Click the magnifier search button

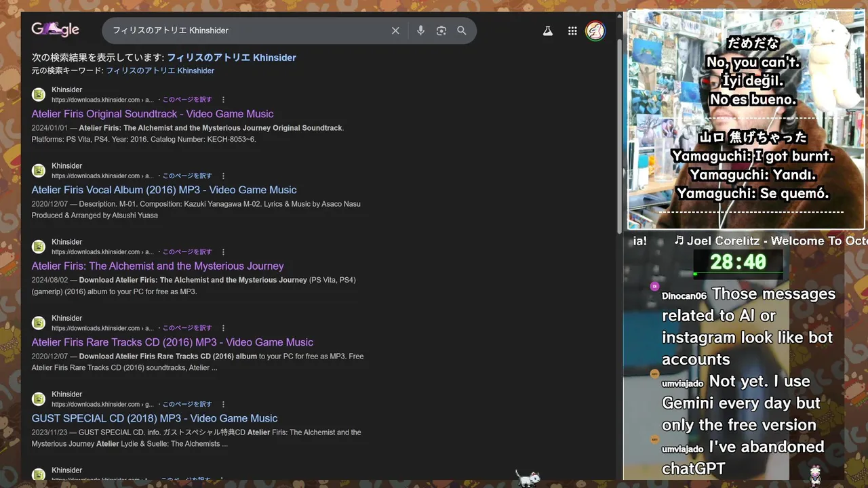pyautogui.click(x=462, y=30)
